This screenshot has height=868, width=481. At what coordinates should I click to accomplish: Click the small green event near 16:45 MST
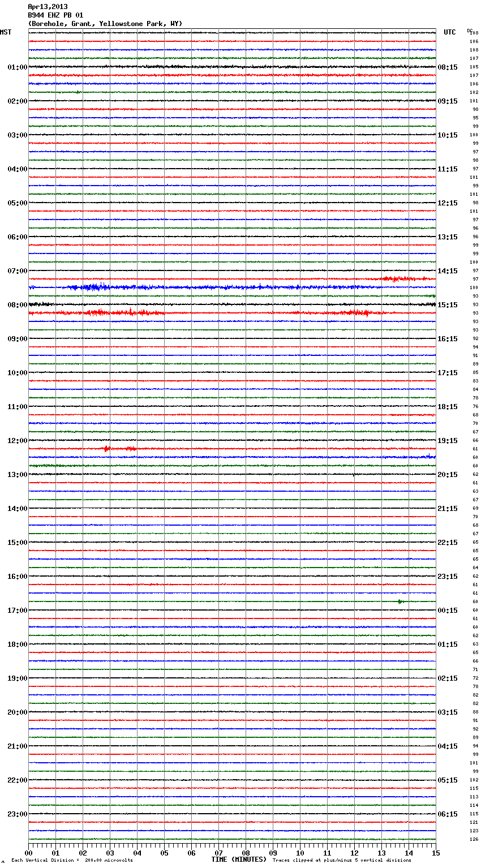[401, 601]
